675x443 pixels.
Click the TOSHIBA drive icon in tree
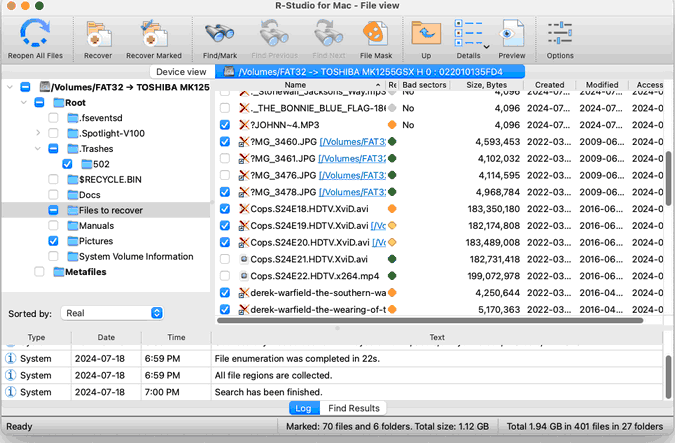click(x=45, y=87)
